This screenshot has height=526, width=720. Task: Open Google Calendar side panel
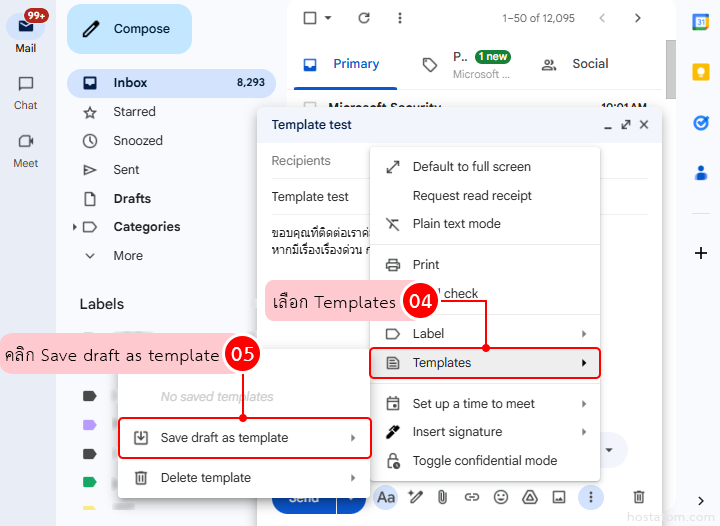701,22
